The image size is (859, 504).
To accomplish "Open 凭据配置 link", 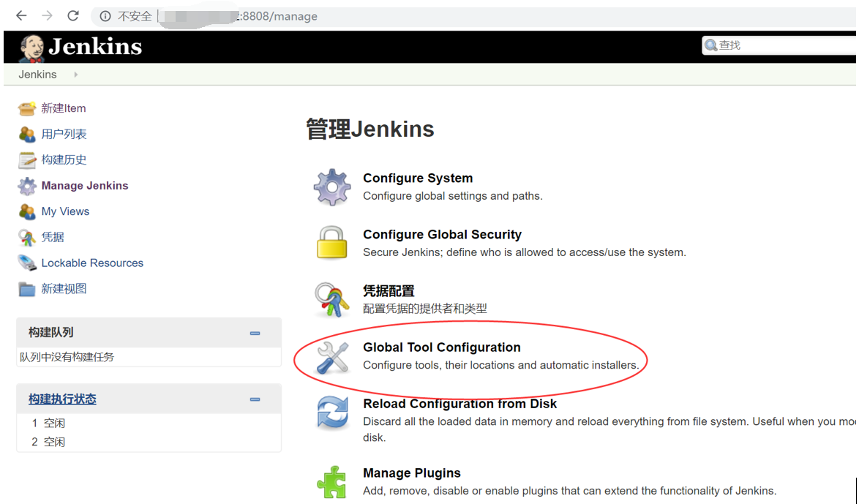I will [x=389, y=291].
